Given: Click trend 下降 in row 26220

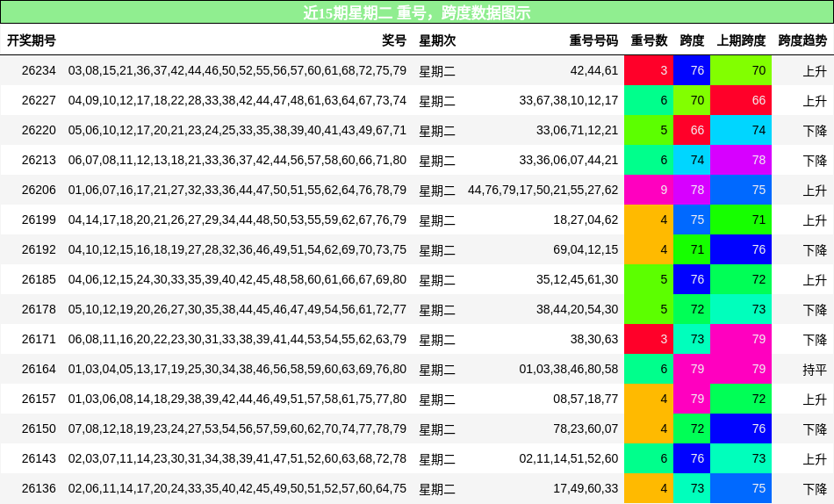Looking at the screenshot, I should click(x=815, y=131).
